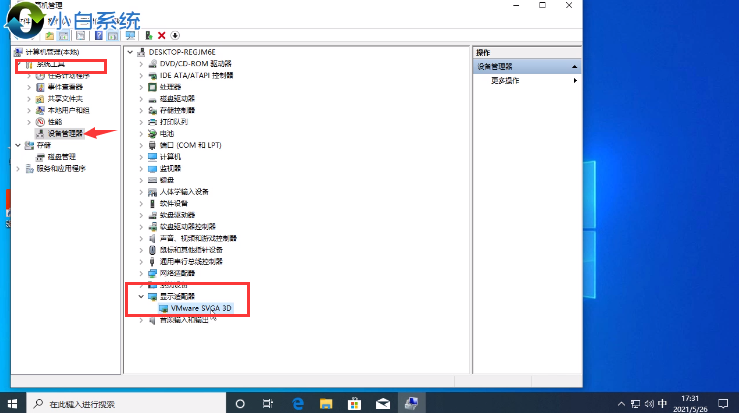The height and width of the screenshot is (413, 739).
Task: Open help with the blue question mark icon
Action: point(99,35)
